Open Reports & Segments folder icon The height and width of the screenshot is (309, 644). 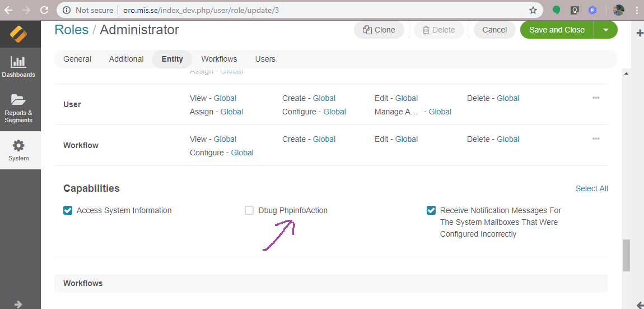pyautogui.click(x=18, y=100)
